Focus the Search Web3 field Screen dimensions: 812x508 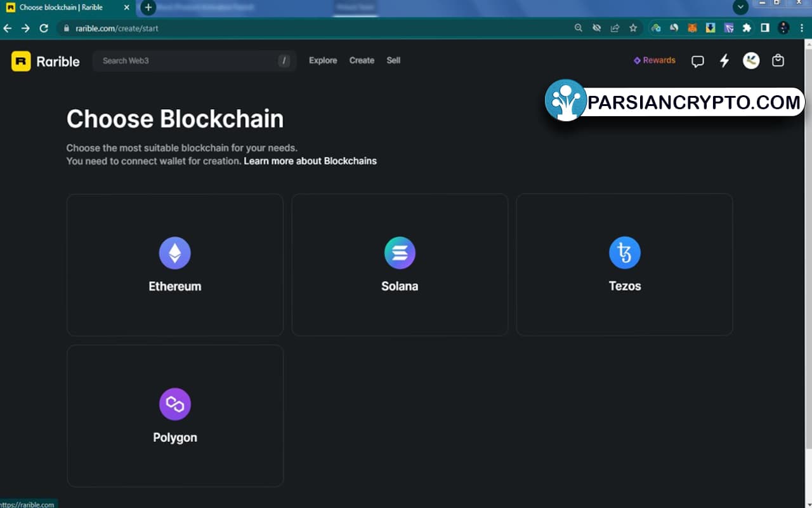click(x=194, y=61)
